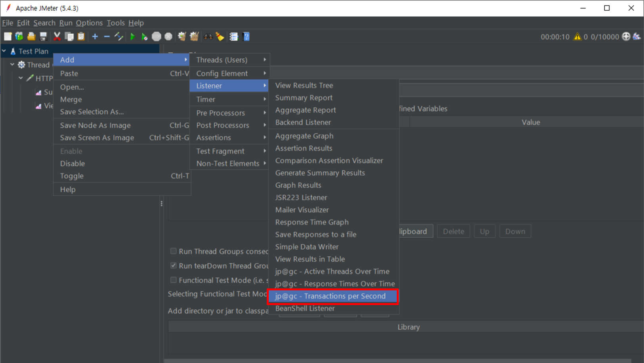Click the yellow warning triangle icon
Screen dimensions: 644x363
[x=577, y=36]
